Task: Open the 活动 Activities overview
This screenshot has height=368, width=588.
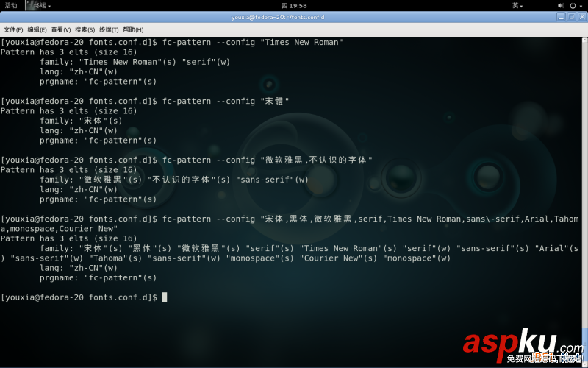Action: pyautogui.click(x=11, y=5)
